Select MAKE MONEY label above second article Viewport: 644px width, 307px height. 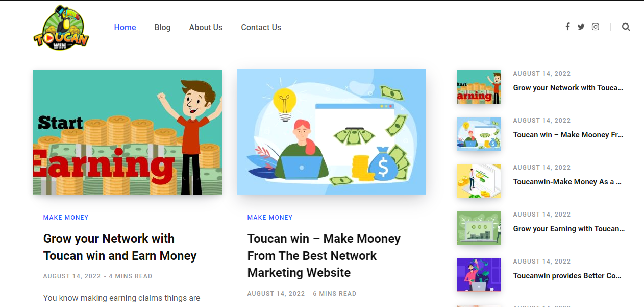click(x=270, y=217)
